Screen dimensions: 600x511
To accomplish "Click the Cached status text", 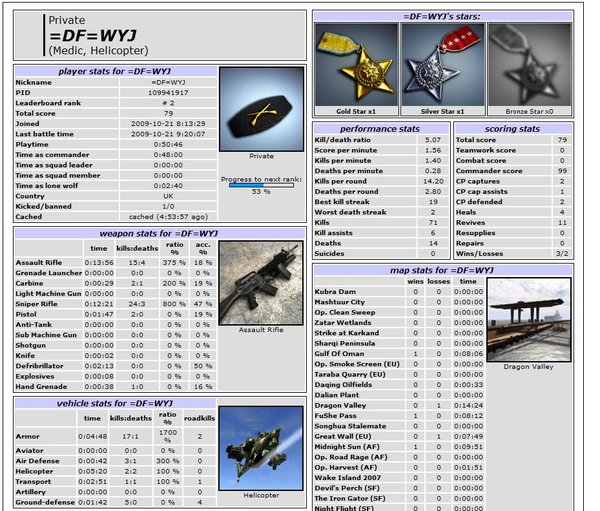I will 168,217.
